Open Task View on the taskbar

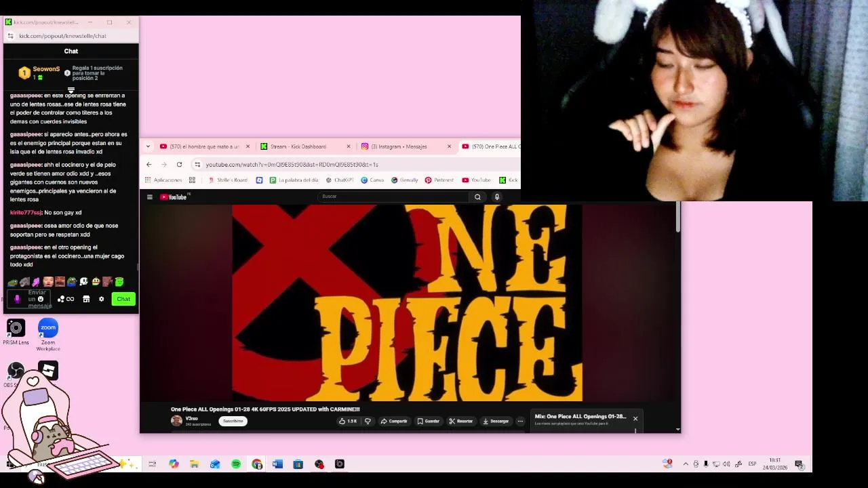153,464
